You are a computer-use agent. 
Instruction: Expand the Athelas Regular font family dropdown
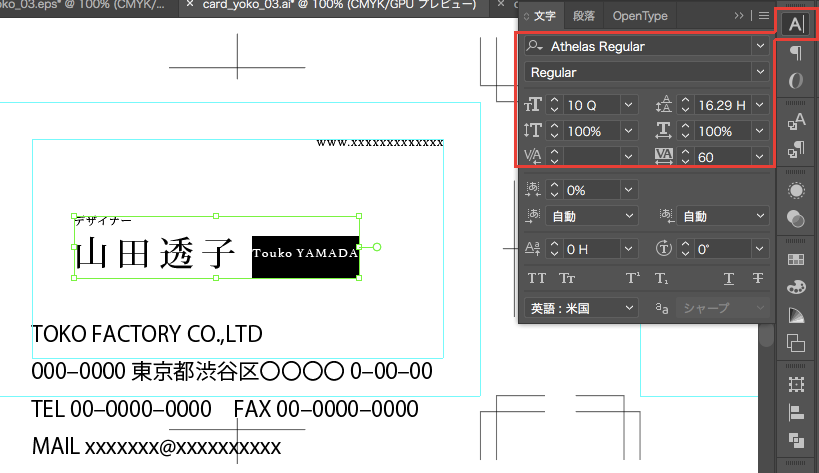coord(760,46)
